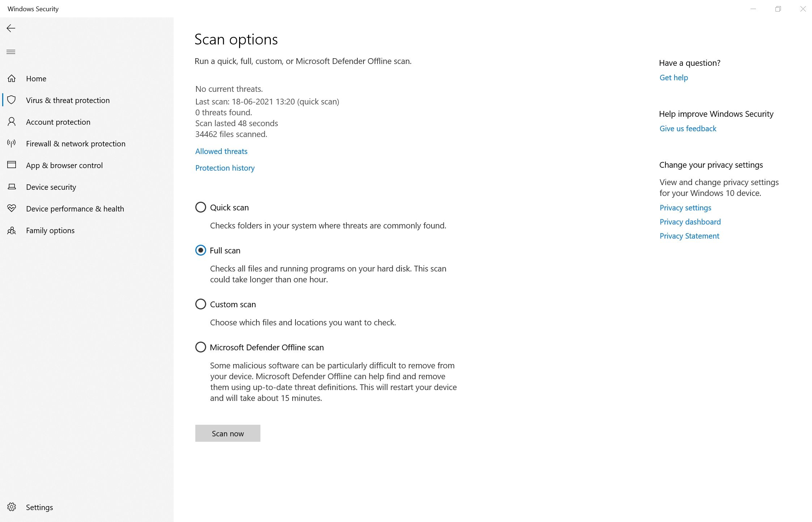Open the Privacy dashboard link
This screenshot has width=812, height=522.
coord(690,222)
